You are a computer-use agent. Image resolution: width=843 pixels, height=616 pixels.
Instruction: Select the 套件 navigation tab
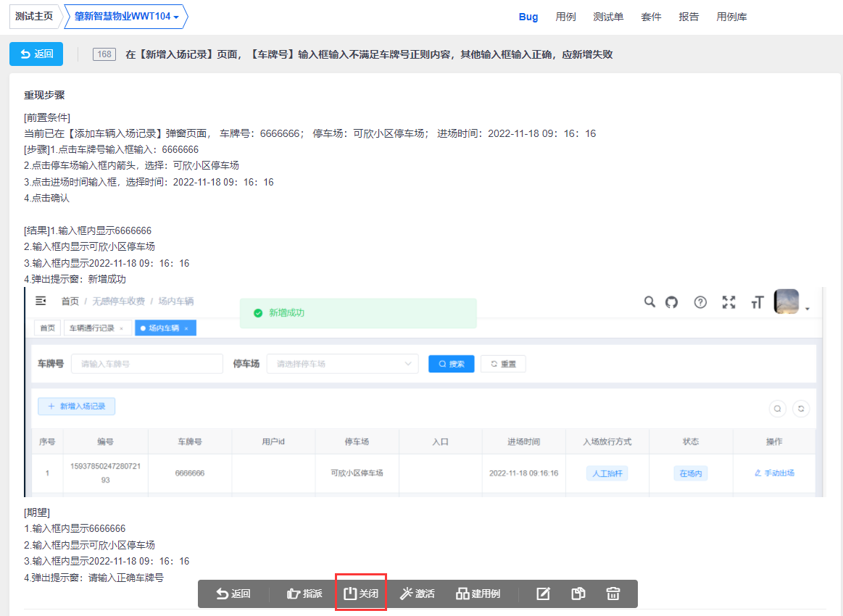[651, 17]
